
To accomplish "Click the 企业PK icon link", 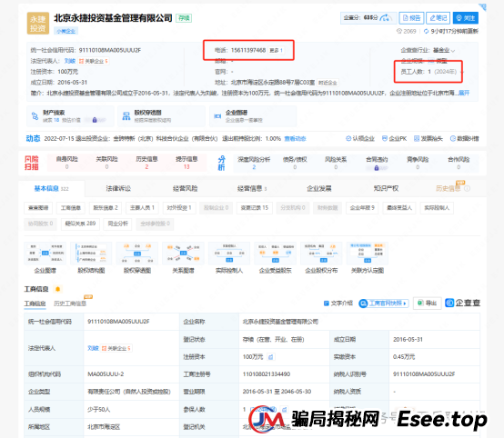I will (394, 139).
